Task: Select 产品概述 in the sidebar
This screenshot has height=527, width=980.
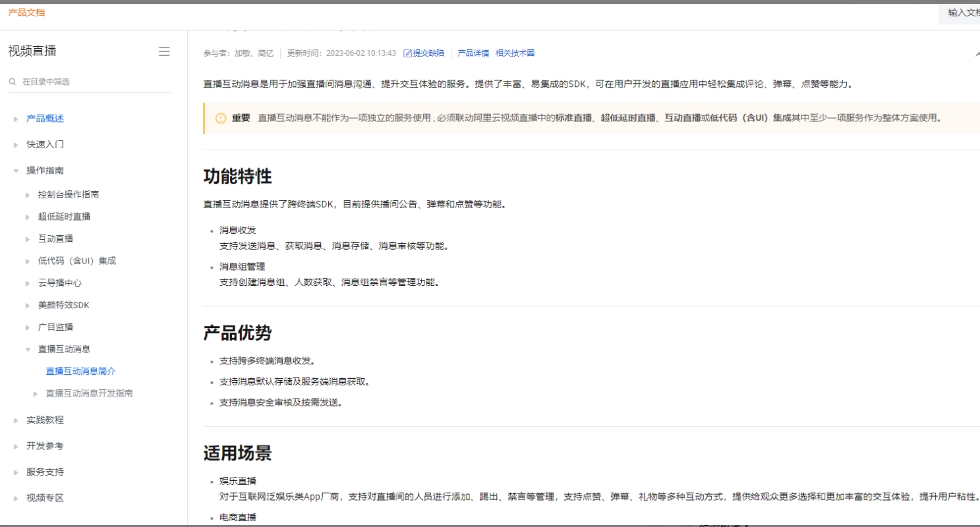Action: point(45,119)
